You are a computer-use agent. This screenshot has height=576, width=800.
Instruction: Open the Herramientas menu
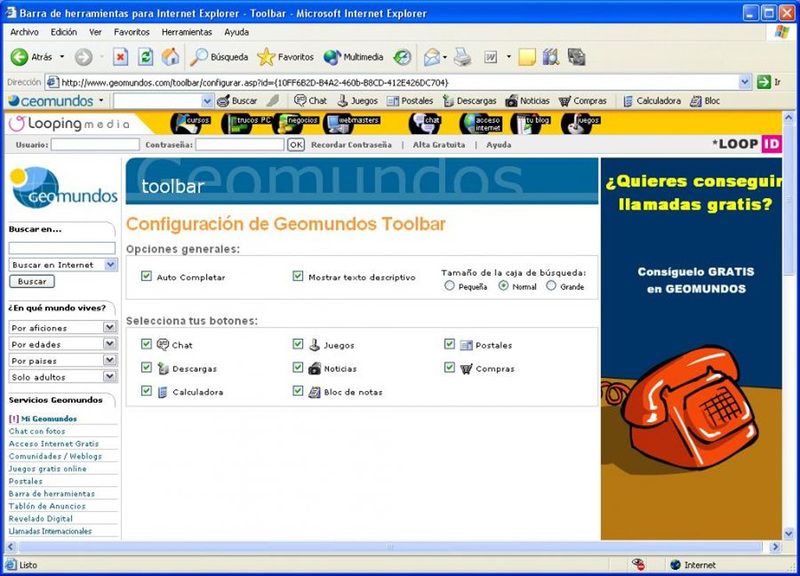[187, 32]
